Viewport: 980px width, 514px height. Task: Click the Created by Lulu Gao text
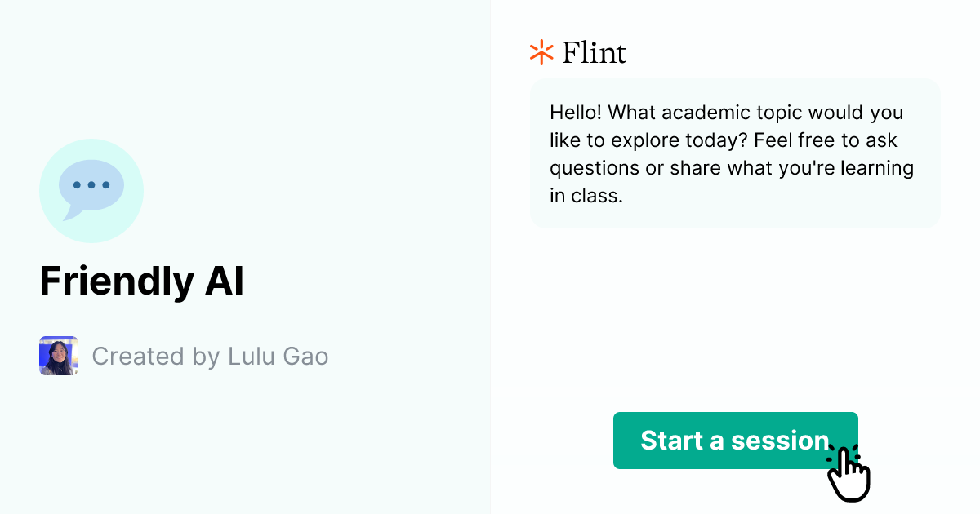click(210, 356)
